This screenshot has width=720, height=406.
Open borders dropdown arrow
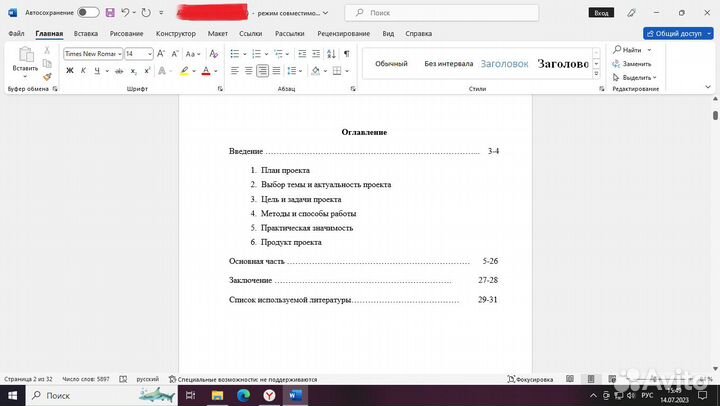tap(347, 71)
